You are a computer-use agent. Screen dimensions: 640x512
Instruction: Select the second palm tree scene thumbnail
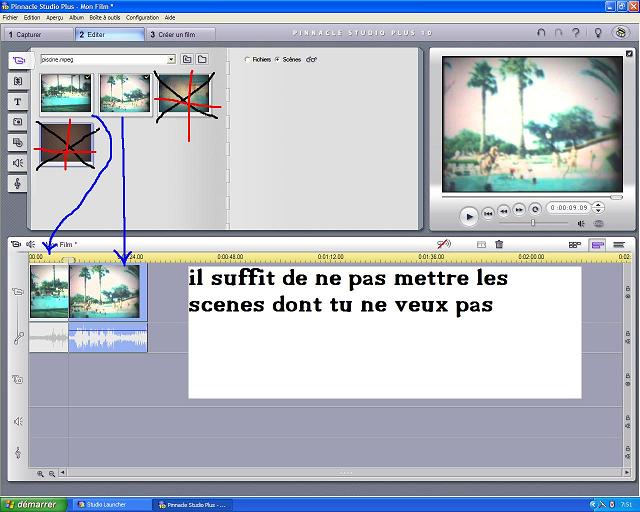click(125, 93)
